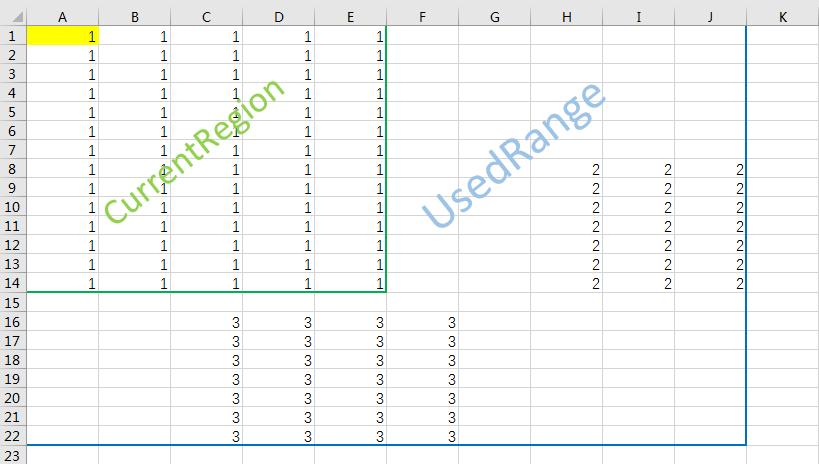The height and width of the screenshot is (464, 819).
Task: Select row 6 header
Action: [13, 131]
